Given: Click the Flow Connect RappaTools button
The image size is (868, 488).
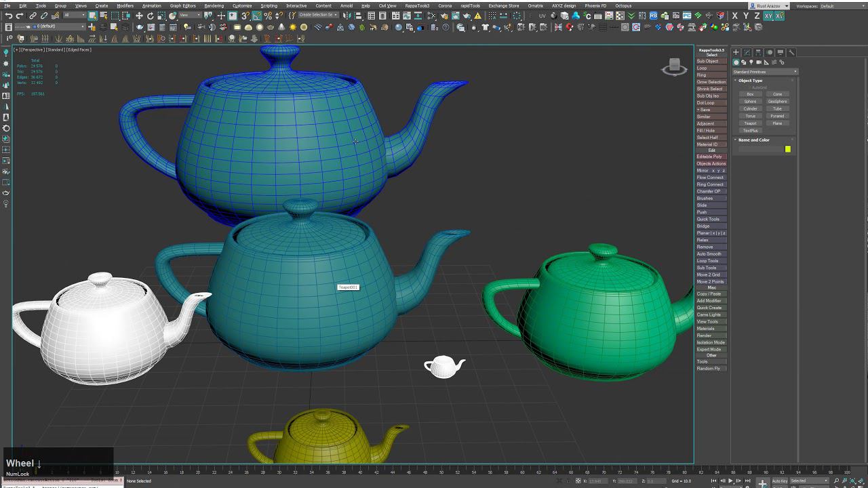Looking at the screenshot, I should 711,178.
